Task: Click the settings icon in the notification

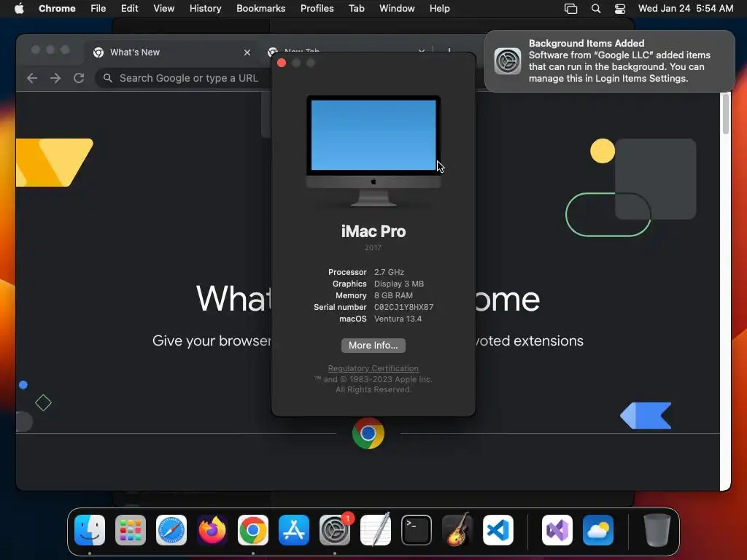Action: [x=508, y=61]
